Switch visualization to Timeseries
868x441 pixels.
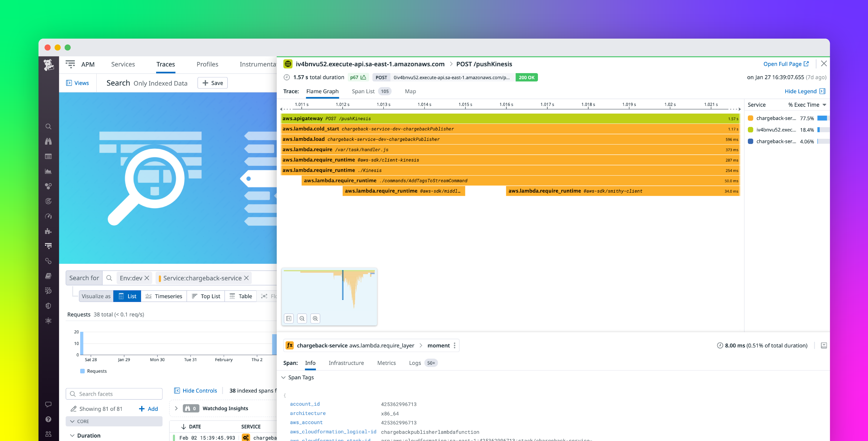(x=164, y=296)
